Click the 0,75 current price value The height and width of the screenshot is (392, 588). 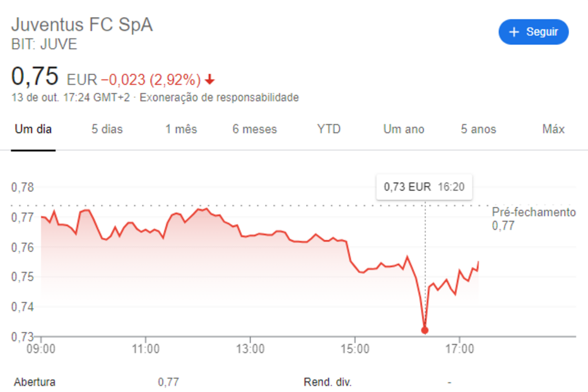tap(35, 76)
